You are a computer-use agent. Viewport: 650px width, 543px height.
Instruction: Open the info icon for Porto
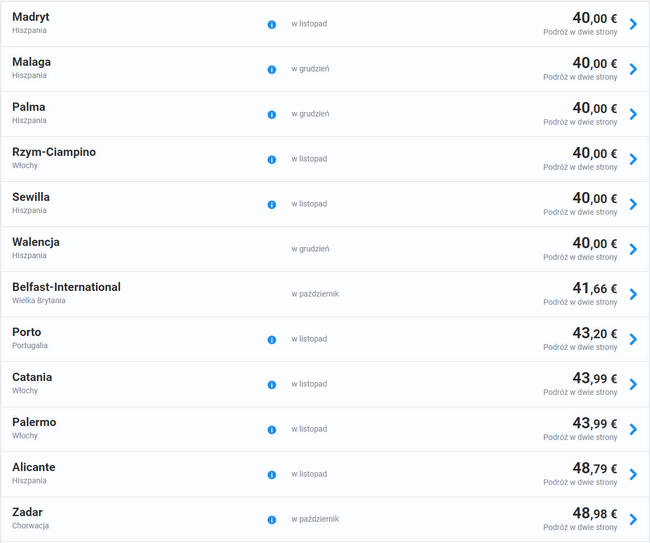click(272, 339)
